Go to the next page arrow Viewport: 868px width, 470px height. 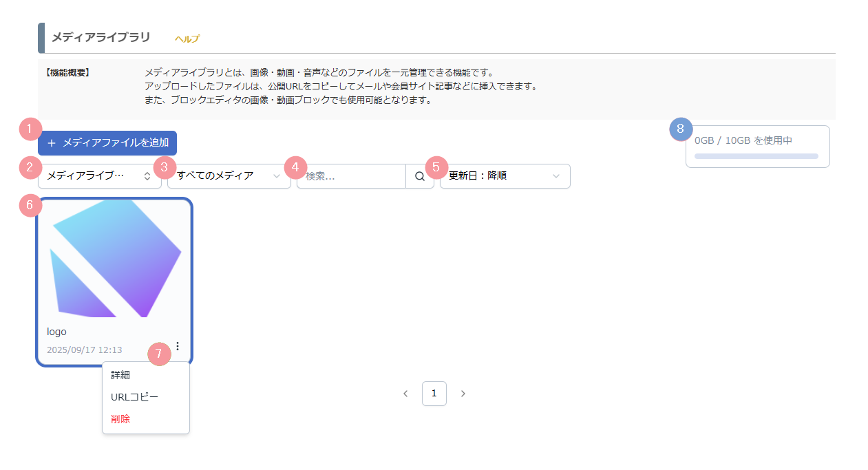pyautogui.click(x=463, y=394)
